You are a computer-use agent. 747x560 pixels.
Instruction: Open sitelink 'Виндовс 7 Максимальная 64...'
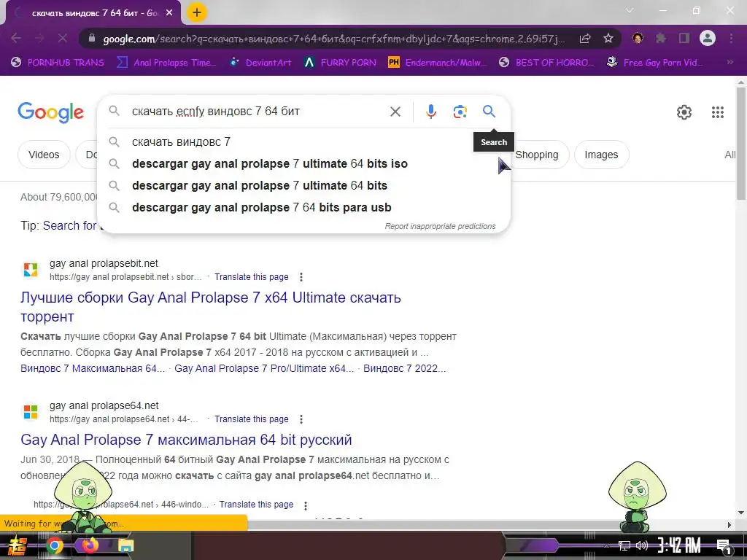[x=93, y=368]
